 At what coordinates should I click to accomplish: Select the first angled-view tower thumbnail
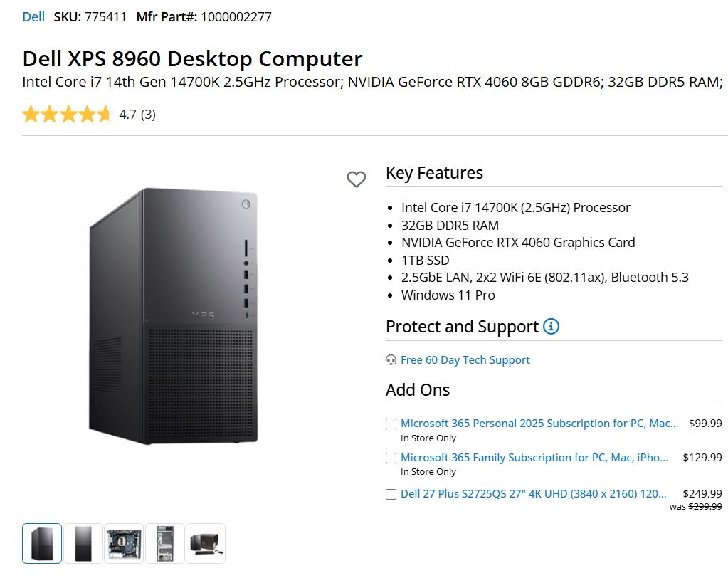click(x=42, y=544)
